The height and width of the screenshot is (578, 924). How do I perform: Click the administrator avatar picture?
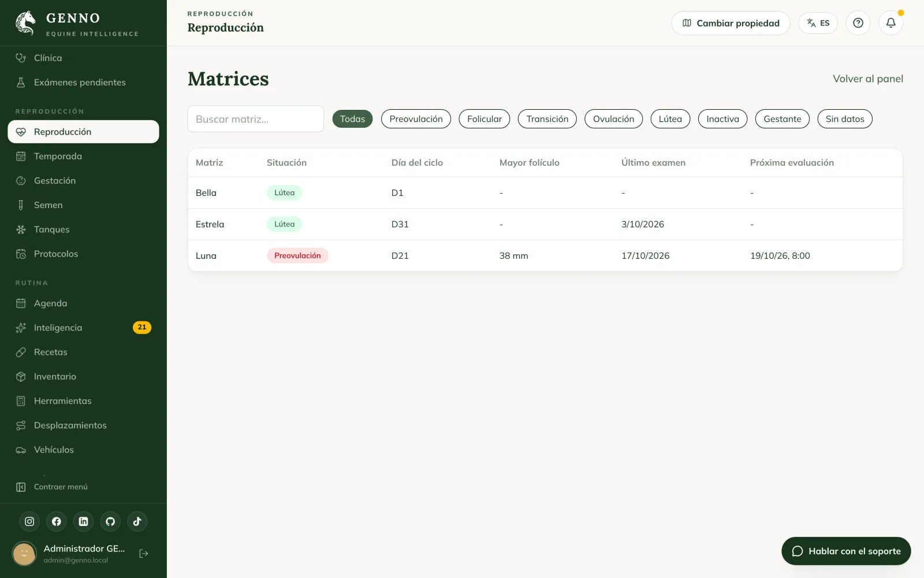[24, 554]
